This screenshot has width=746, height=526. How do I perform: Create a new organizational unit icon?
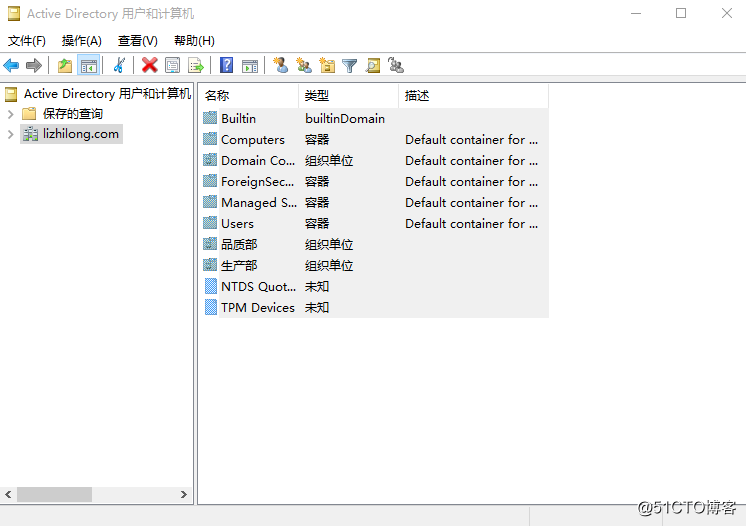coord(327,65)
